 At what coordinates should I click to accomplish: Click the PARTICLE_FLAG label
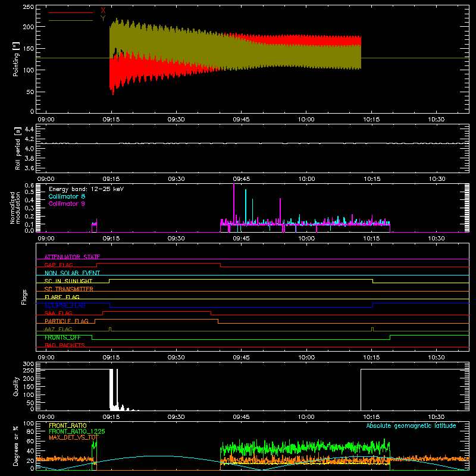click(67, 321)
